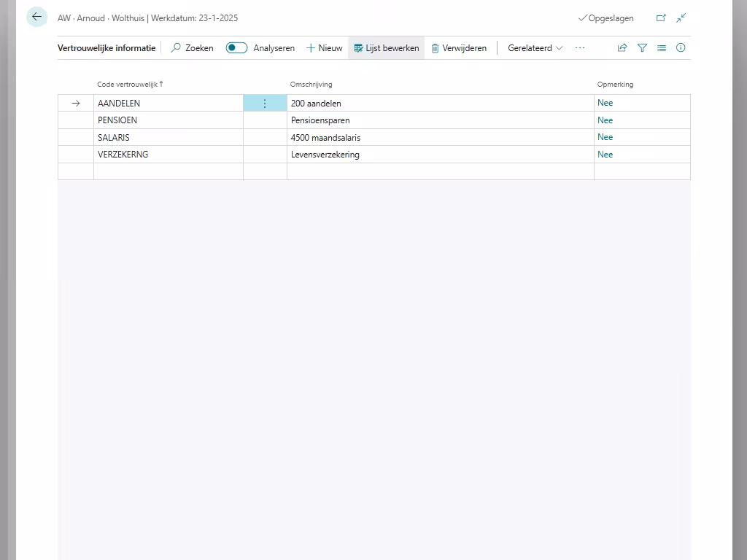Click Verwijderen in the toolbar
747x560 pixels.
tap(458, 48)
